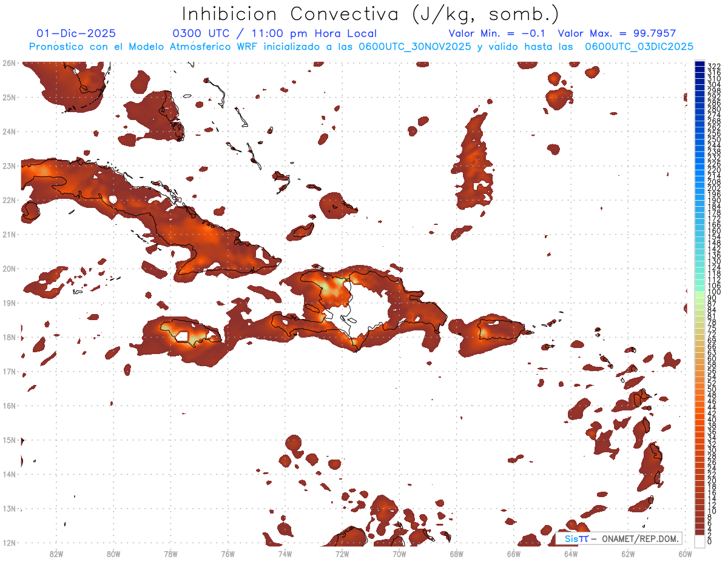Click the colorbar value label 40
The image size is (728, 562).
712,419
